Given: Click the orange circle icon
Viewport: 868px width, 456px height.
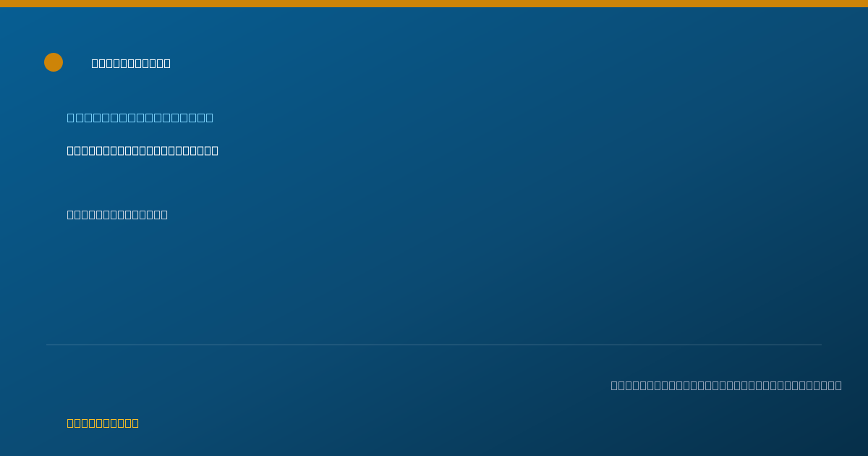Looking at the screenshot, I should click(x=54, y=62).
